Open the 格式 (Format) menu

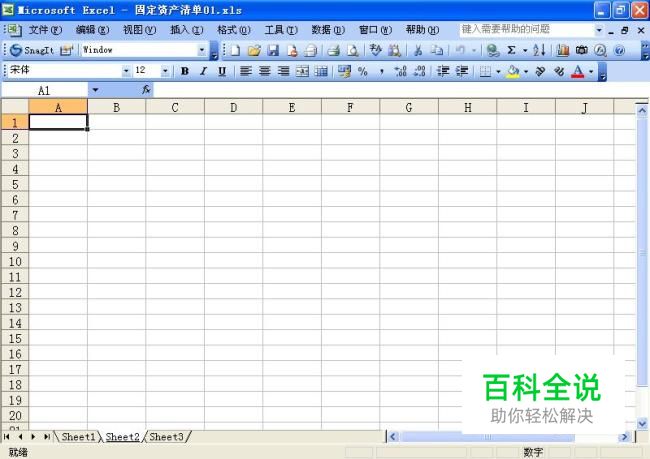click(x=234, y=29)
